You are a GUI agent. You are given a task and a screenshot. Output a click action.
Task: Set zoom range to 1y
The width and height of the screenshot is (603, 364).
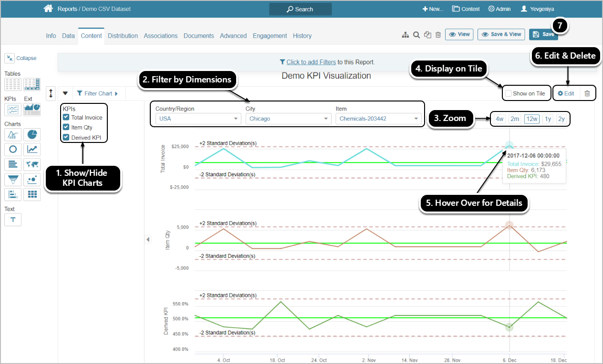click(x=548, y=119)
